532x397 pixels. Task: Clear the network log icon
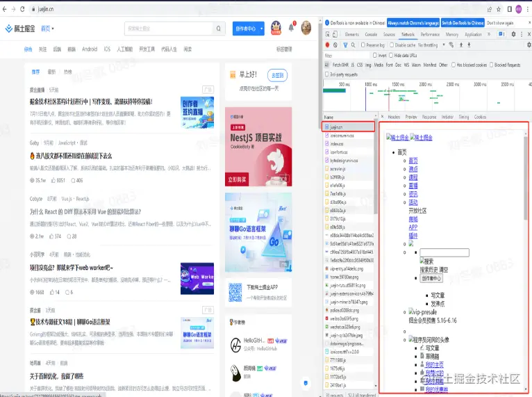point(335,44)
